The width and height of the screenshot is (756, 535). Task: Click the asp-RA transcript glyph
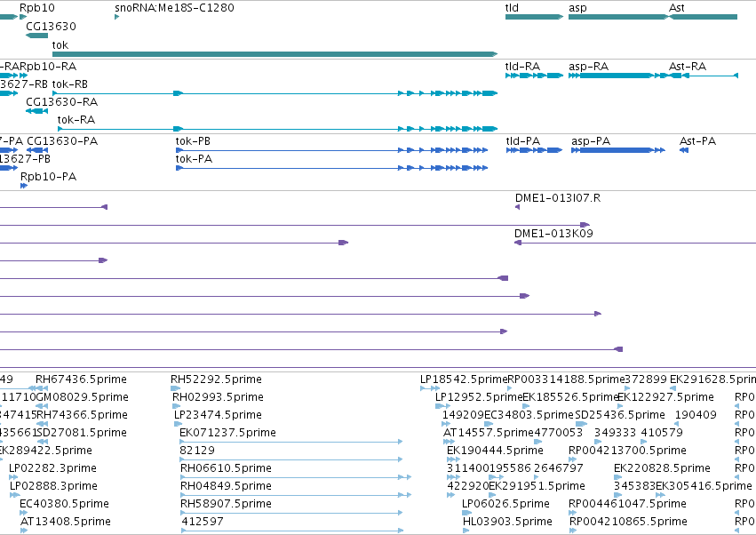pyautogui.click(x=618, y=76)
